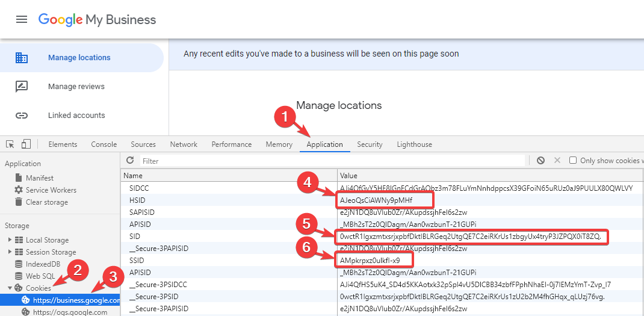Click the cookie Filter input field
Viewport: 644px width, 316px height.
(x=332, y=161)
